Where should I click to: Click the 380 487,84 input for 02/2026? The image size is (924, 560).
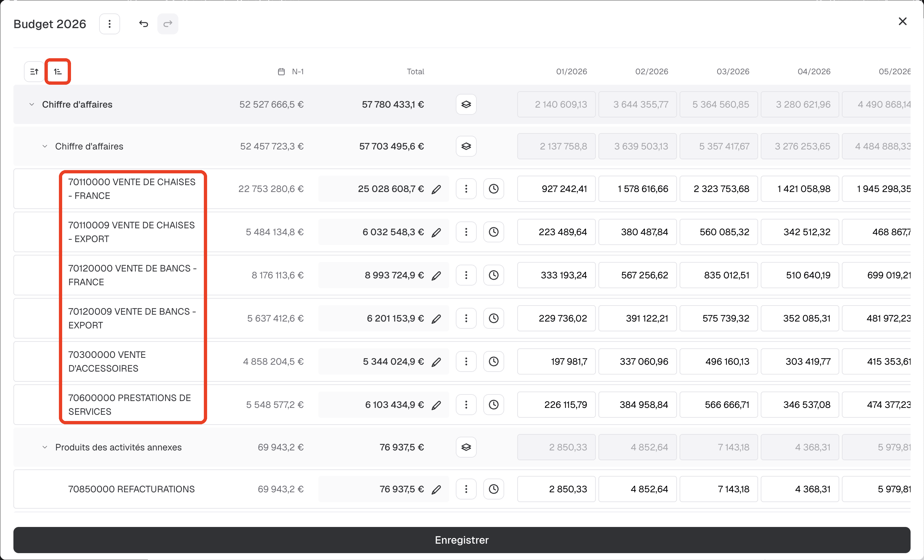pyautogui.click(x=637, y=232)
